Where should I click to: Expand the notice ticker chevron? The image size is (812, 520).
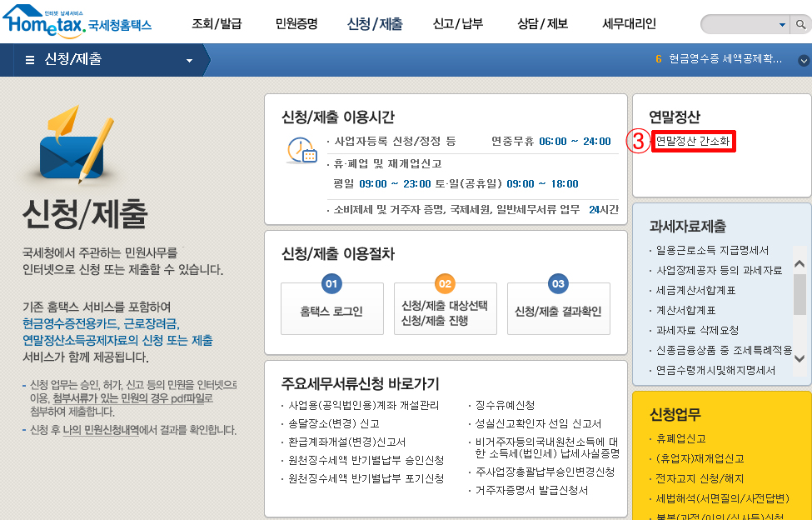click(804, 60)
